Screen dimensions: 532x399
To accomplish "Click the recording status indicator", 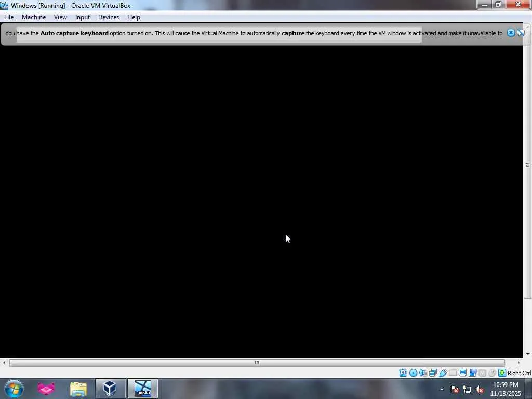I will pyautogui.click(x=472, y=373).
